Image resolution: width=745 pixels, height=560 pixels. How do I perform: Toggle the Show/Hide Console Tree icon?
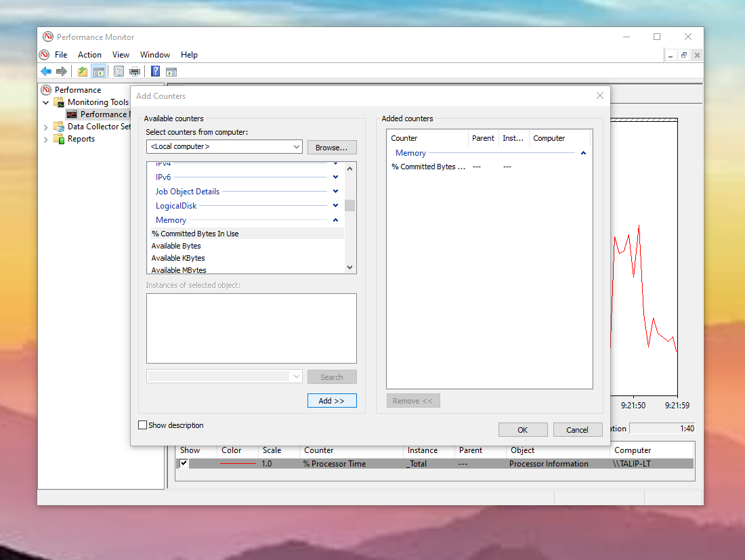point(98,72)
